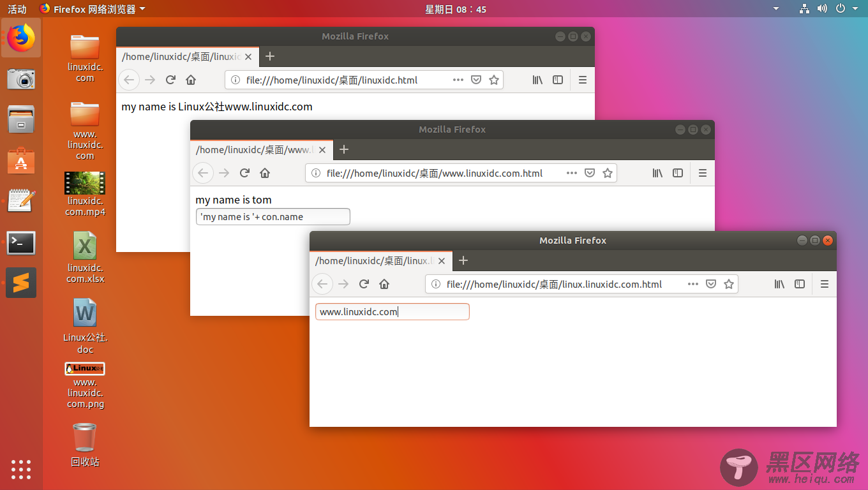
Task: Click back button in linux.linuxidc.com.html window
Action: [x=322, y=284]
